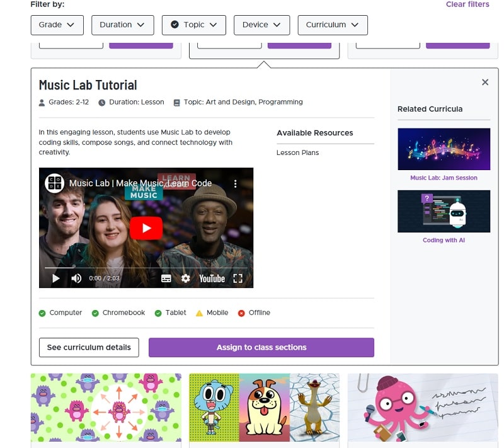Image resolution: width=504 pixels, height=448 pixels.
Task: Toggle video subtitles icon
Action: click(166, 279)
